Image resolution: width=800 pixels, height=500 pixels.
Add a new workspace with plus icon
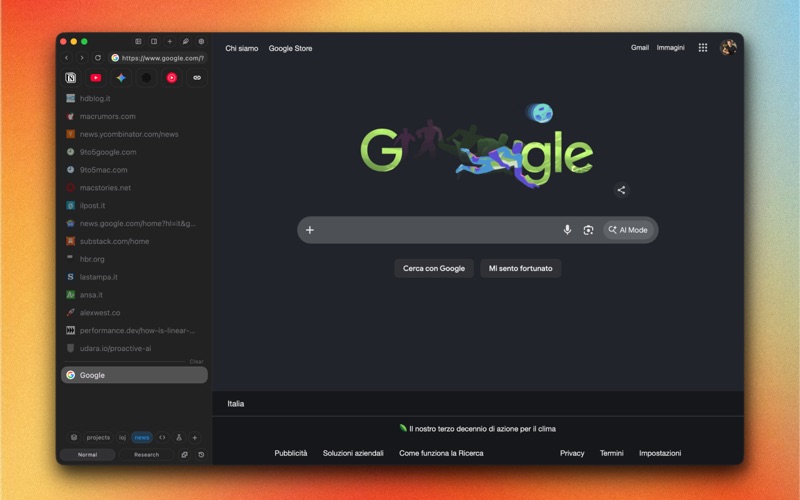pos(195,437)
